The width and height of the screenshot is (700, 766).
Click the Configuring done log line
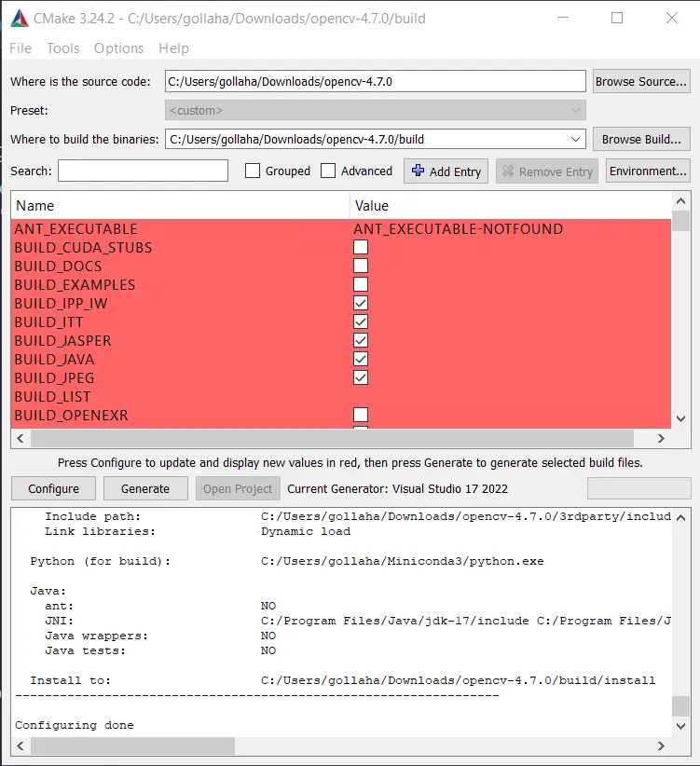75,725
